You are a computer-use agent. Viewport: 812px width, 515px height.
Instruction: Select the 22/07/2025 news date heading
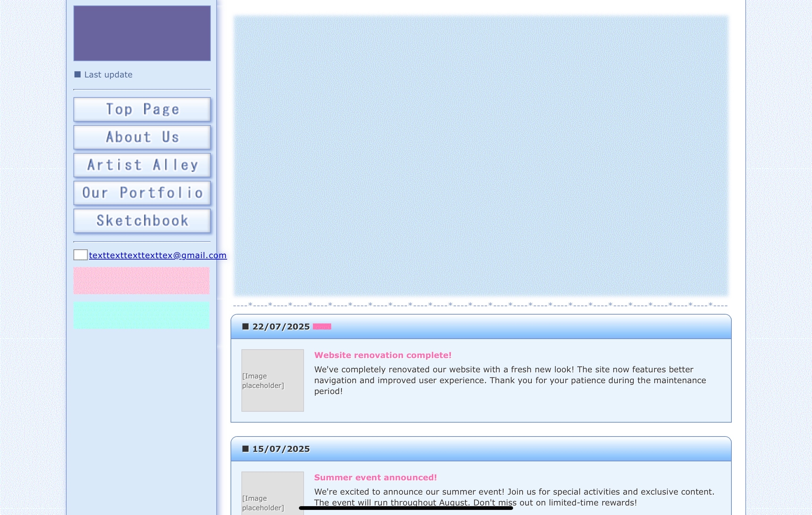(281, 326)
